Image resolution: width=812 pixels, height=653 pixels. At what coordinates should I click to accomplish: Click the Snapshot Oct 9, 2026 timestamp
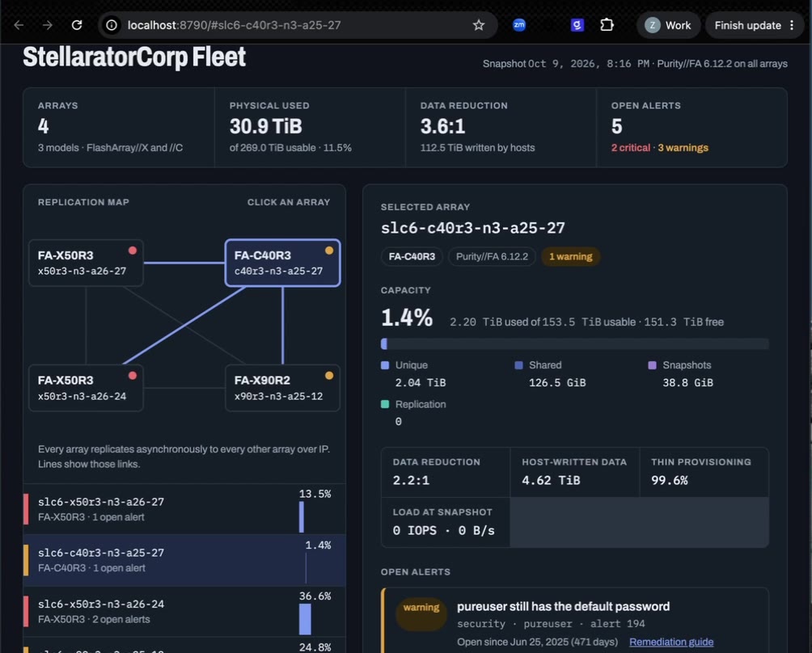click(566, 64)
